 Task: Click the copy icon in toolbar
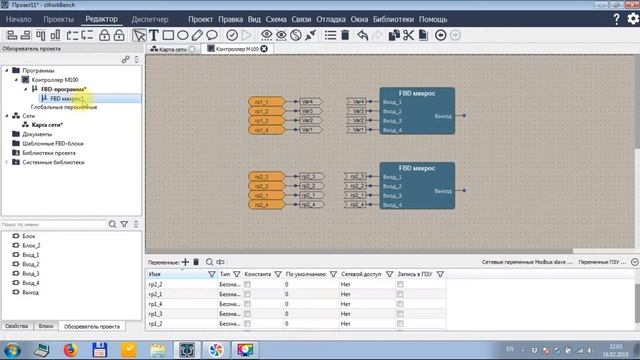394,35
